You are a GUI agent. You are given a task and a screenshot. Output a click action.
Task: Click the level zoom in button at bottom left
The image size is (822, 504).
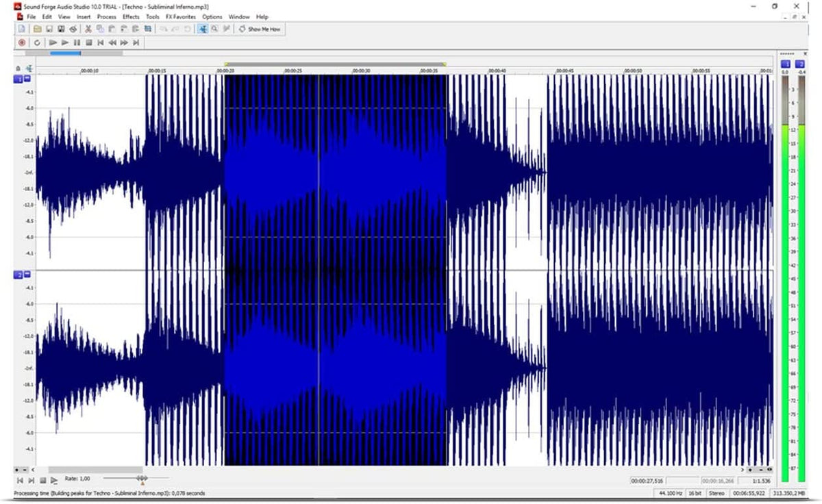[x=16, y=470]
